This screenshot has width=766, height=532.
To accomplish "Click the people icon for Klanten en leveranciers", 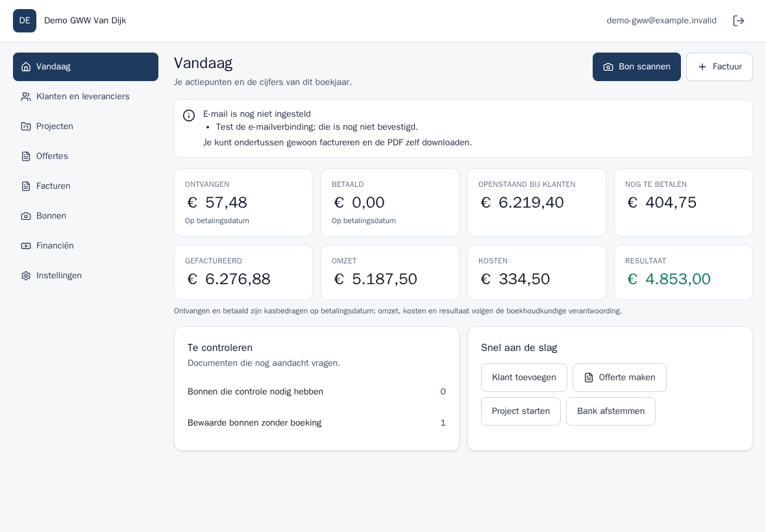I will 26,97.
